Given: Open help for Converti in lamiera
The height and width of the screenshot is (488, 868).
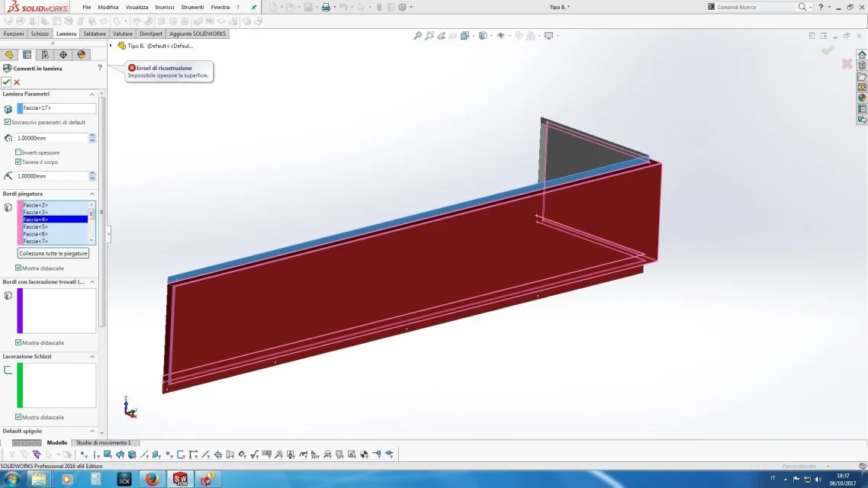Looking at the screenshot, I should [100, 68].
